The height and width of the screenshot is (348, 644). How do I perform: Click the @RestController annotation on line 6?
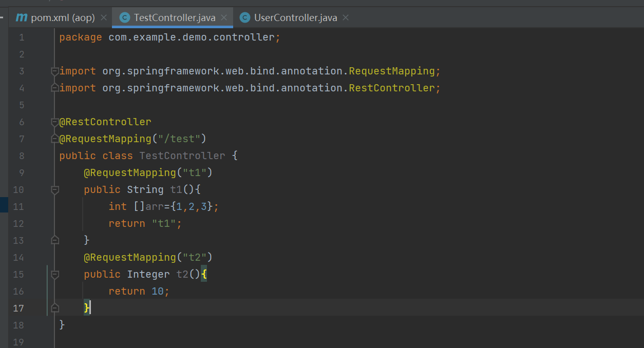point(105,122)
